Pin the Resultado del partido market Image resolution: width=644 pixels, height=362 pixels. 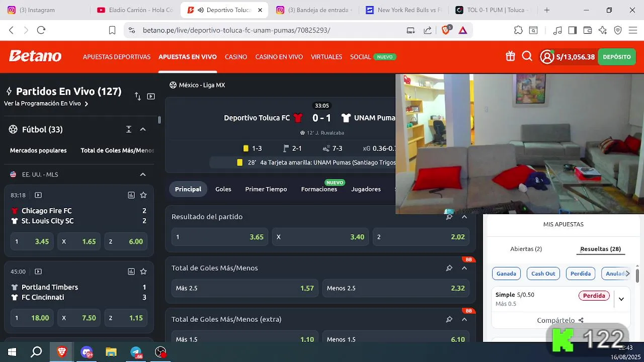coord(449,217)
